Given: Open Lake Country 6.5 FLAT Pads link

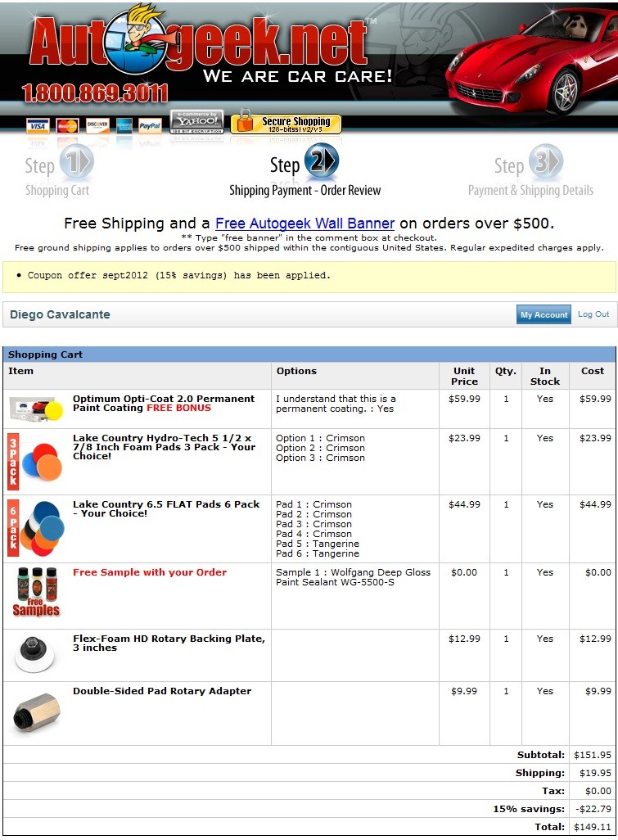Looking at the screenshot, I should pyautogui.click(x=166, y=509).
